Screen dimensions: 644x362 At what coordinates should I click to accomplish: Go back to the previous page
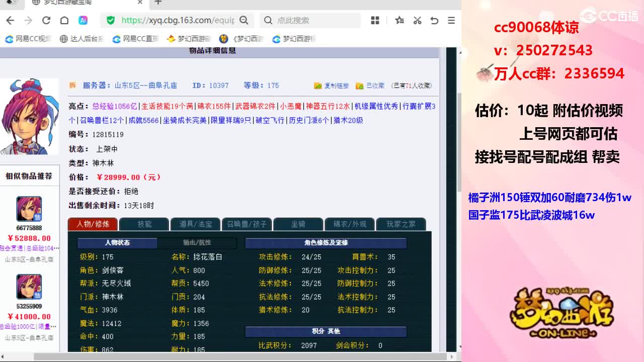coord(10,20)
